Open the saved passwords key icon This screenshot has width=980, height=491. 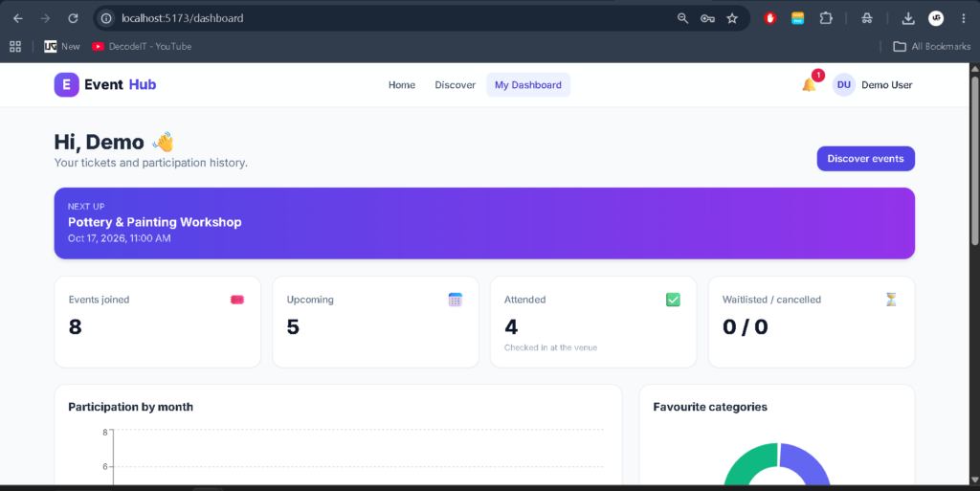tap(707, 18)
